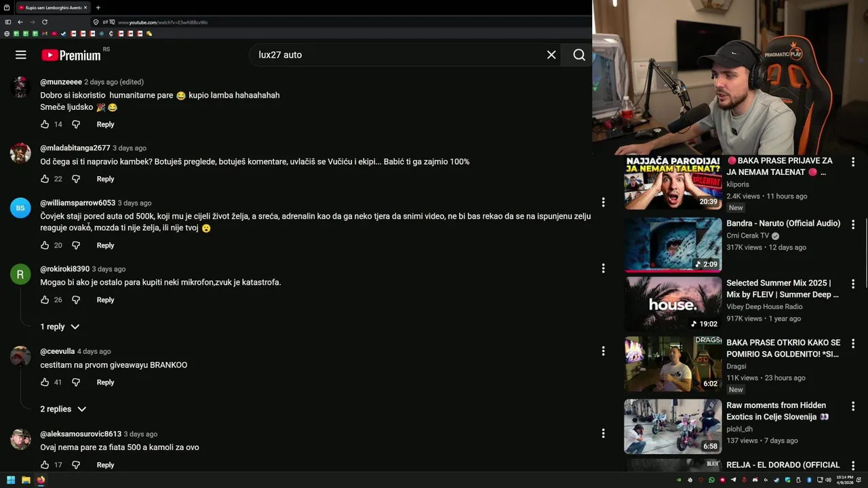Reload the page

pos(45,22)
